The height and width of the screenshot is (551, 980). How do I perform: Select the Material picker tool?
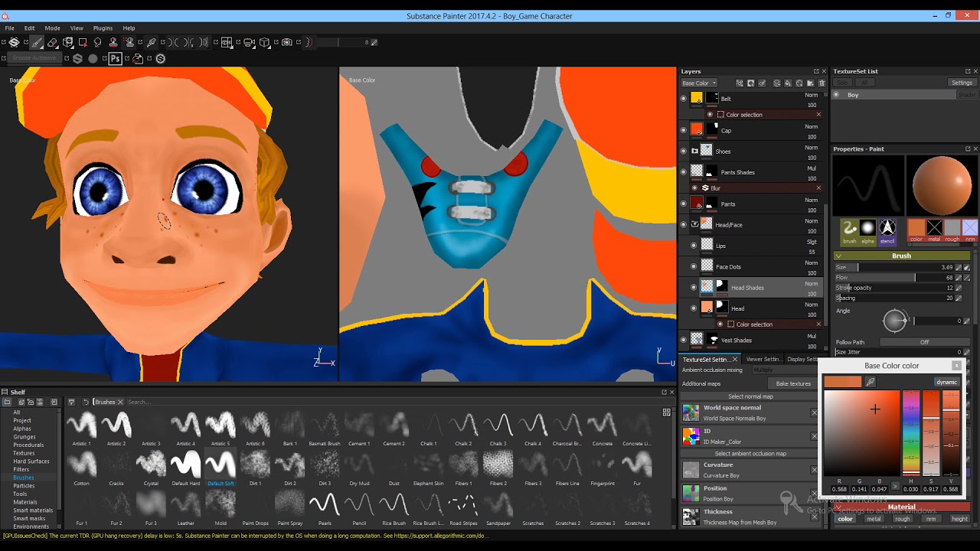152,43
